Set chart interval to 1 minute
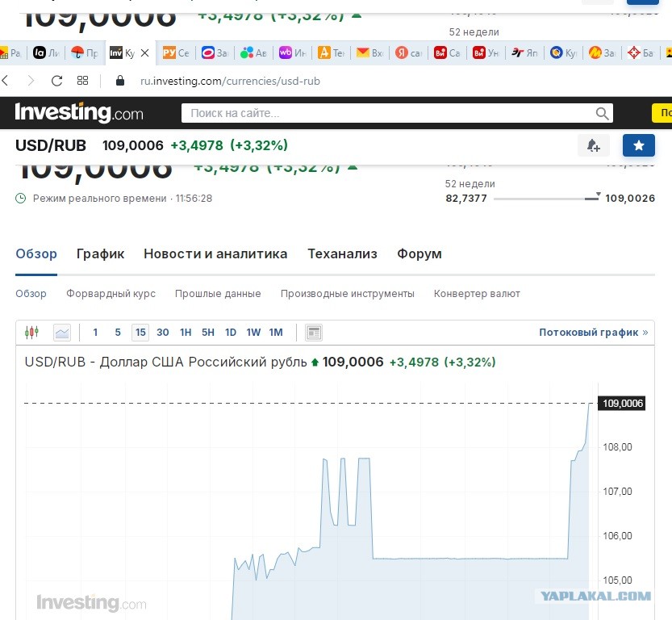The width and height of the screenshot is (672, 620). [95, 333]
